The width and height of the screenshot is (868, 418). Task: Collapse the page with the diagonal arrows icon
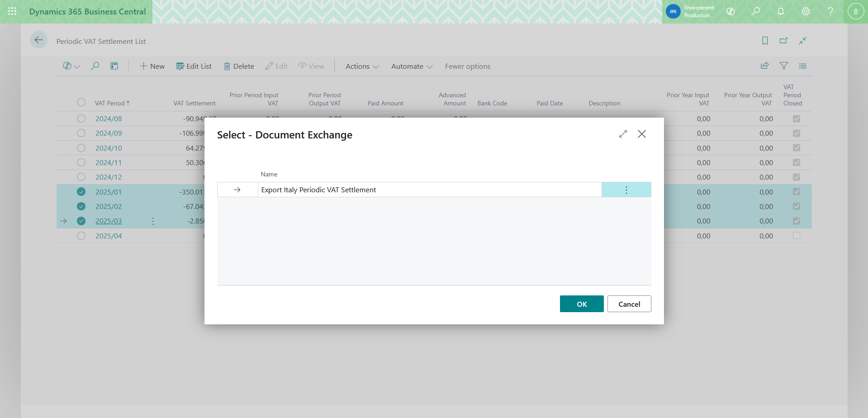click(803, 41)
